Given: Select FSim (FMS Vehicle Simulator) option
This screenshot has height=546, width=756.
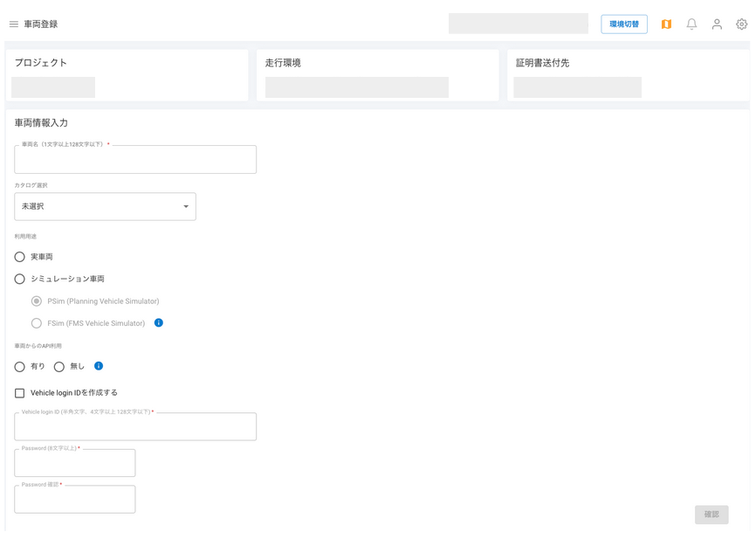Looking at the screenshot, I should click(36, 322).
